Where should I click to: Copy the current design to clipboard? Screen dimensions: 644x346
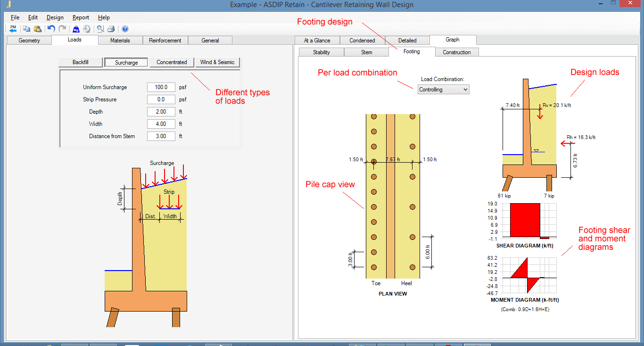point(26,28)
